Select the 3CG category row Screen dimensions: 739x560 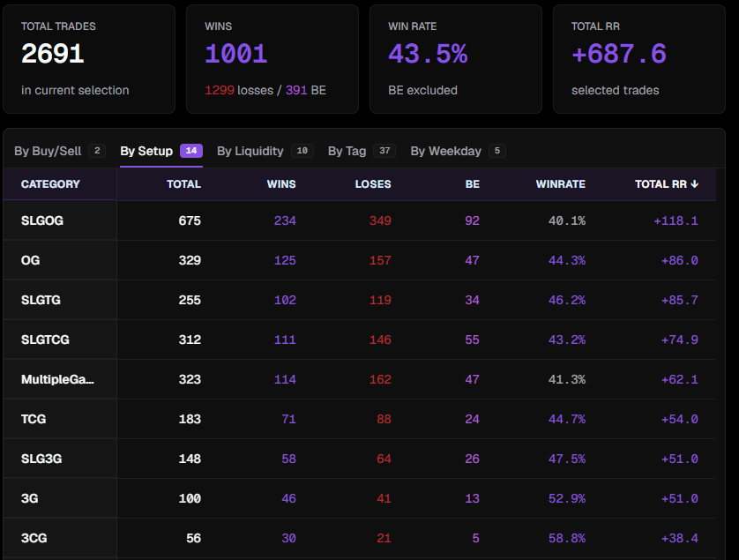360,538
